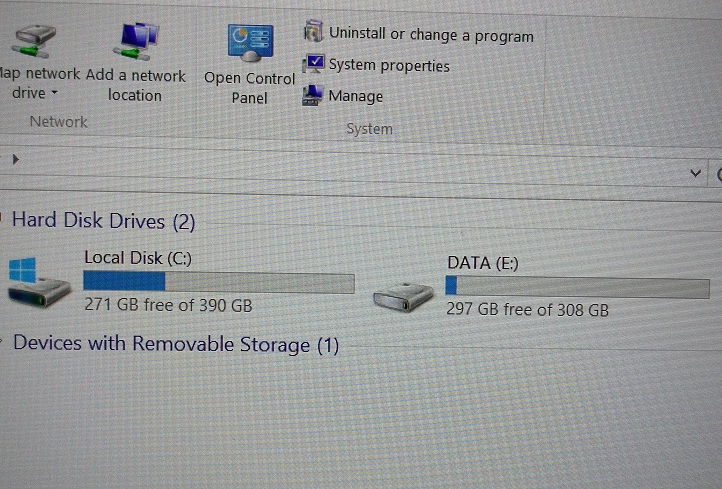The height and width of the screenshot is (489, 722).
Task: Click the Uninstall or change a program icon
Action: click(314, 31)
